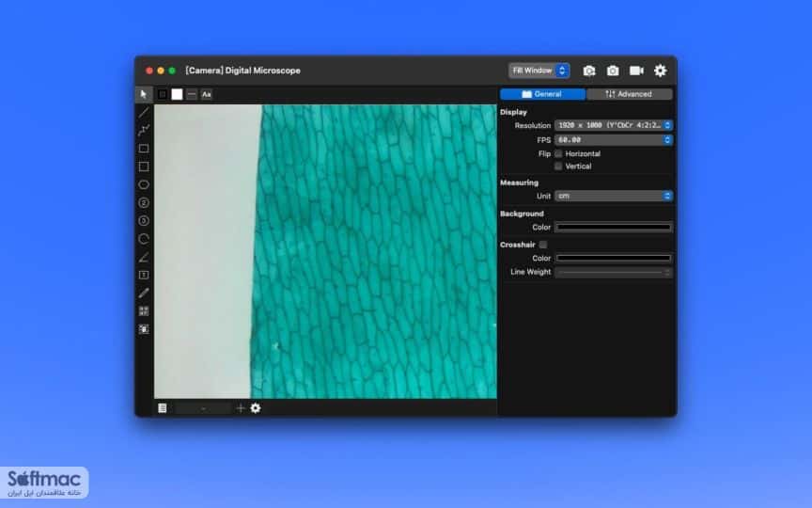Open the measuring Unit dropdown

click(614, 196)
